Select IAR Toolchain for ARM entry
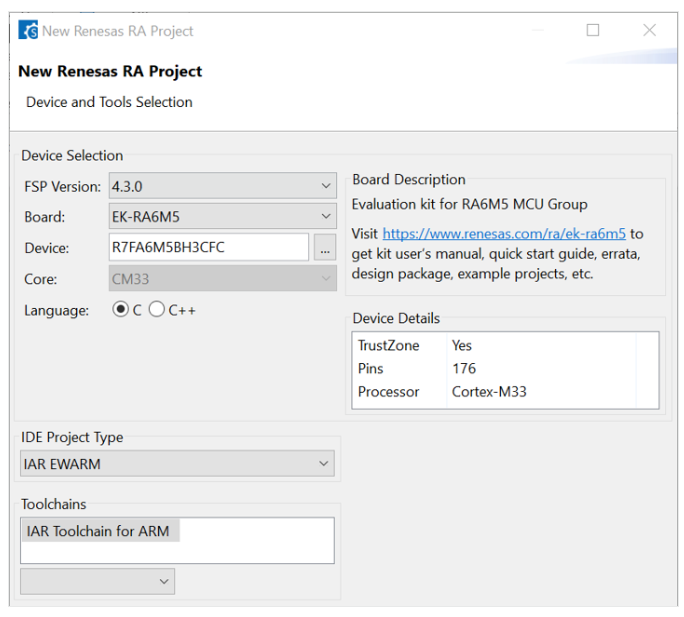Viewport: 684px width, 617px height. 100,531
